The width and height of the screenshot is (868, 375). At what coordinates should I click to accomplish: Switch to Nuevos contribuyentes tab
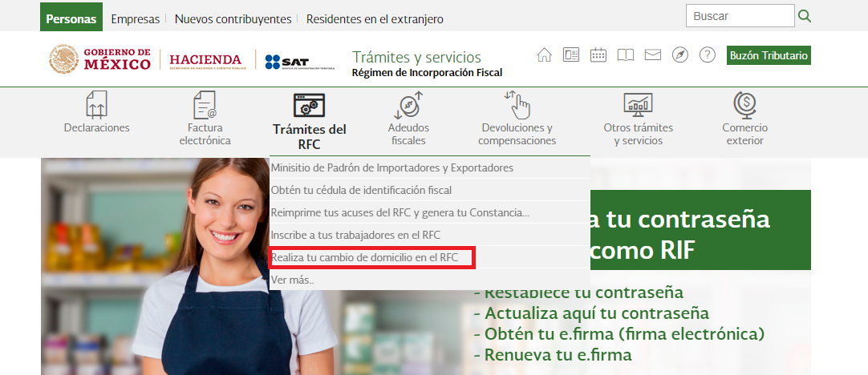click(x=233, y=18)
